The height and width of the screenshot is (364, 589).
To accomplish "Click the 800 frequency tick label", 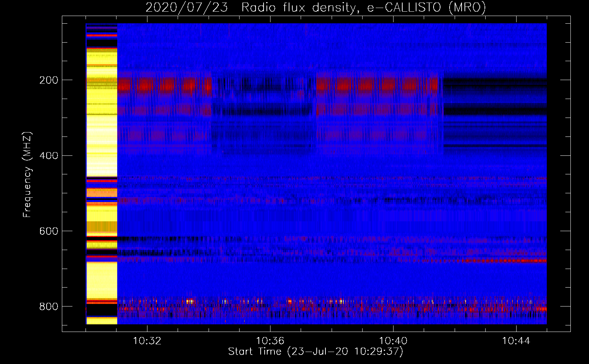I will tap(49, 306).
